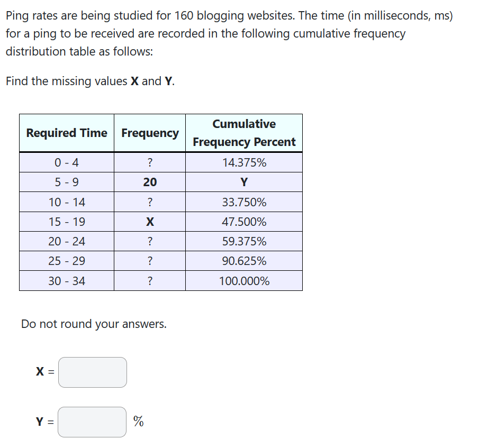The height and width of the screenshot is (448, 479).
Task: Click the frequency value 20 in the table
Action: pos(150,182)
